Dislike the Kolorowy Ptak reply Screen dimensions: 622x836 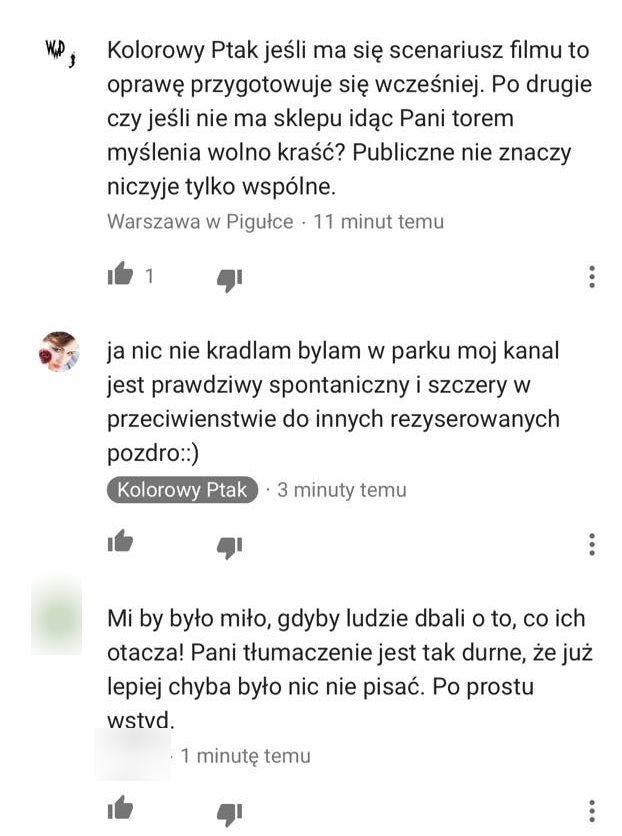(x=230, y=547)
